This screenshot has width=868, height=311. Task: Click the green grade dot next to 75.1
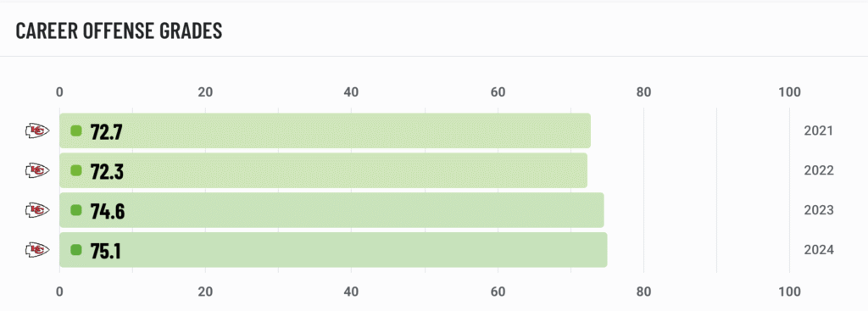pyautogui.click(x=76, y=250)
